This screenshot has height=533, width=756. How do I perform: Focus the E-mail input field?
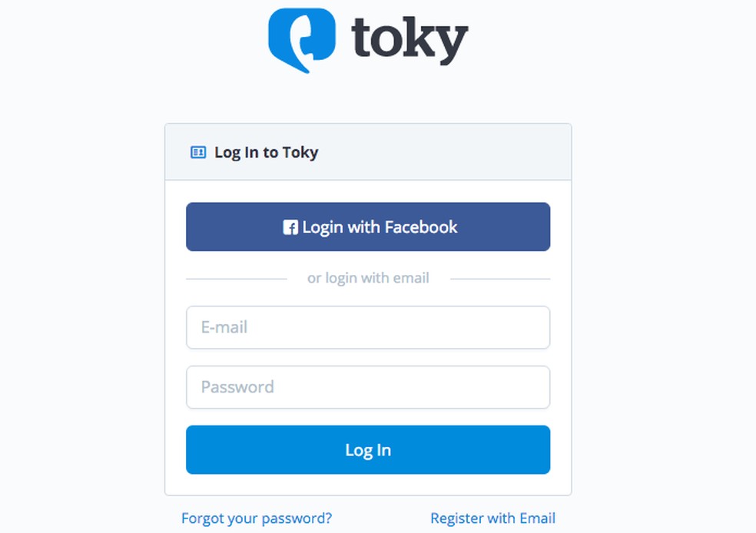coord(368,327)
